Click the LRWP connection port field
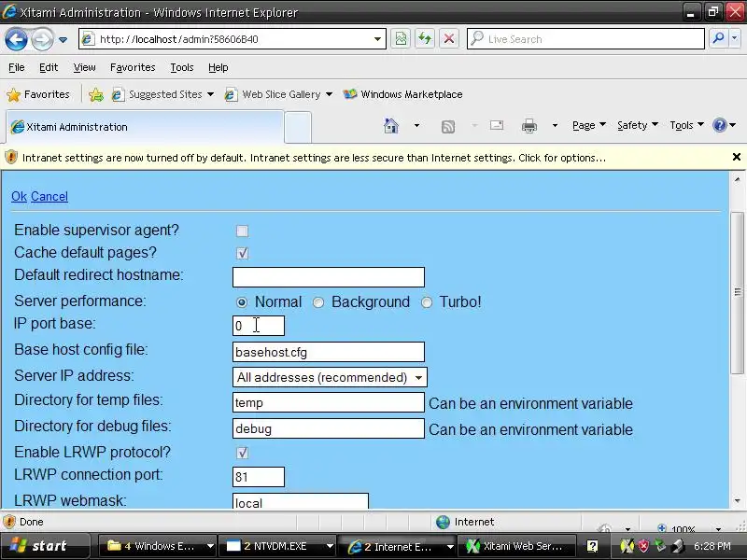The width and height of the screenshot is (747, 560). pos(259,477)
